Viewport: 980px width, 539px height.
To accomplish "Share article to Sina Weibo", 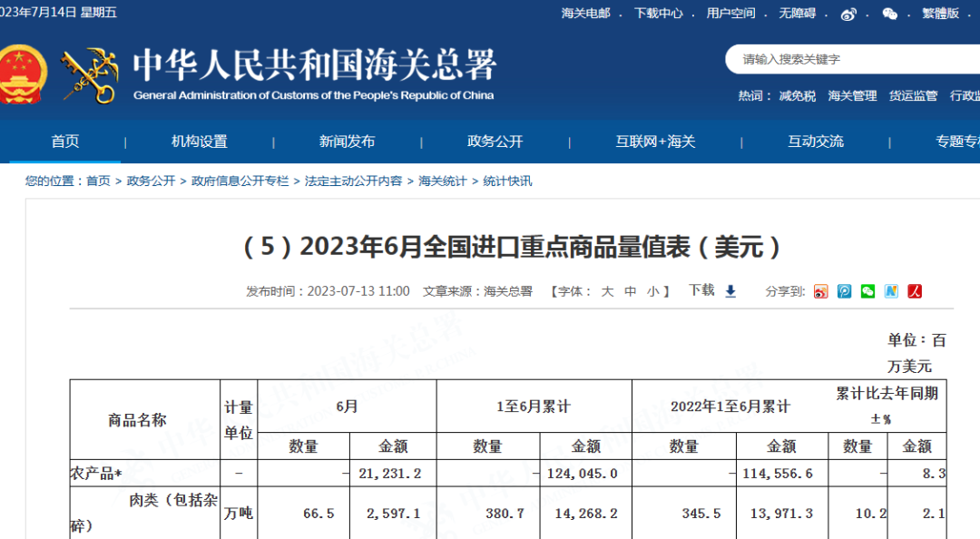I will click(821, 291).
